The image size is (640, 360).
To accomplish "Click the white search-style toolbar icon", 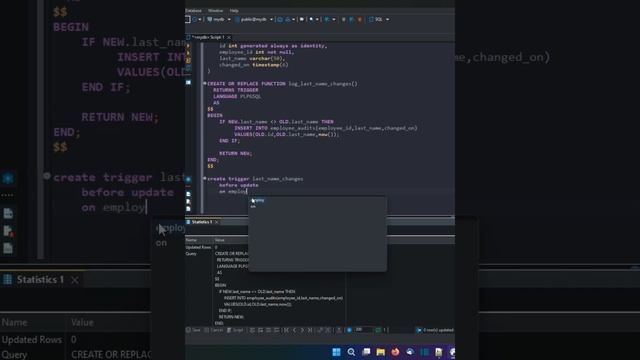I will coord(311,19).
